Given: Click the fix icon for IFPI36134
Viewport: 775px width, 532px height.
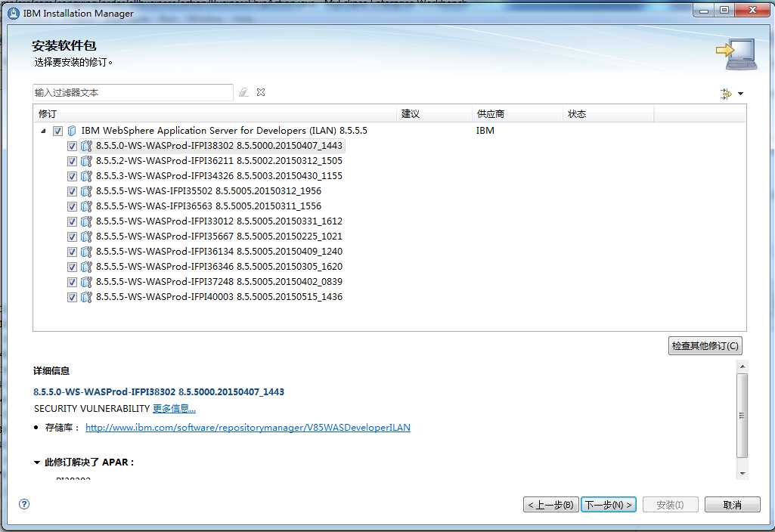Looking at the screenshot, I should (x=86, y=252).
